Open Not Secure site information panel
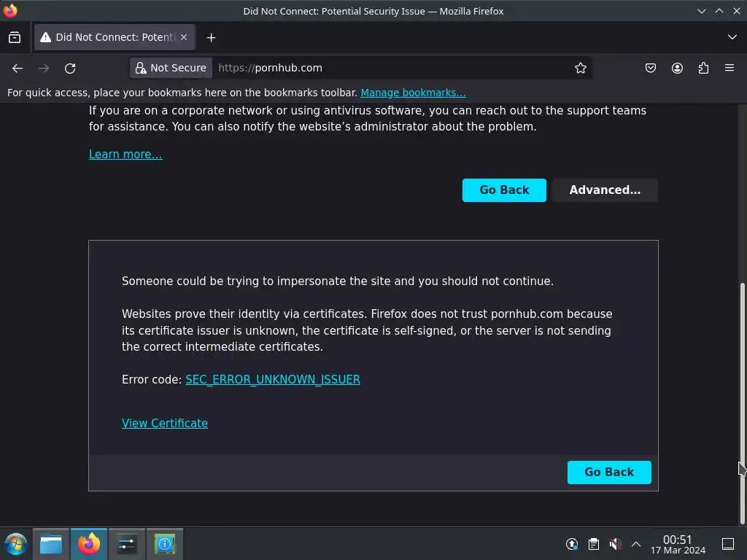The height and width of the screenshot is (560, 747). 171,68
